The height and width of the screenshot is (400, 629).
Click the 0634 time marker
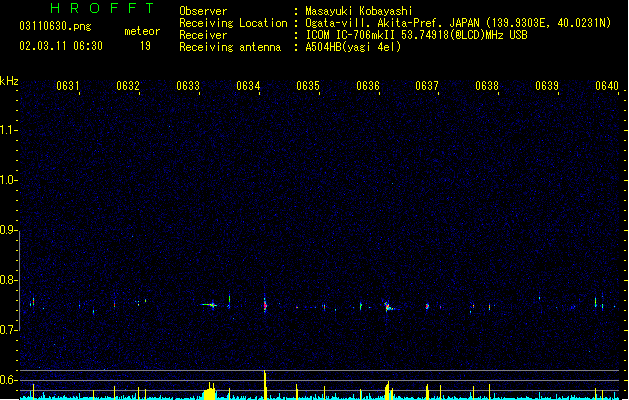(248, 86)
